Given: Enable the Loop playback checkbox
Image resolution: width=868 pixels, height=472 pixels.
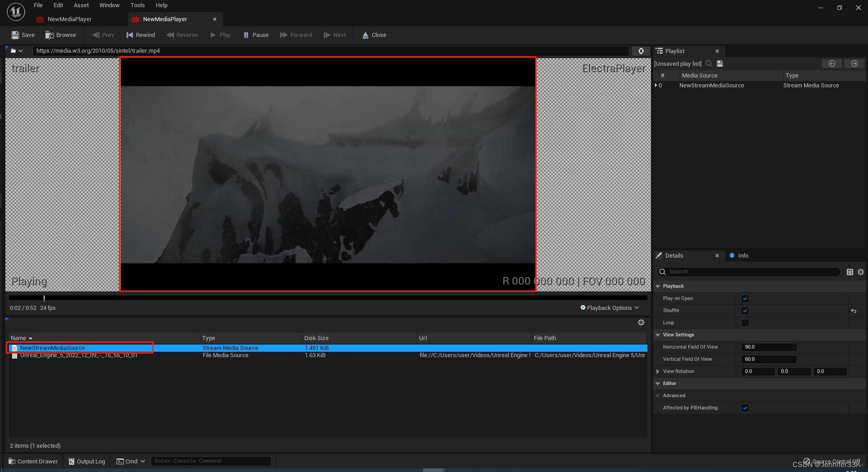Looking at the screenshot, I should 745,322.
